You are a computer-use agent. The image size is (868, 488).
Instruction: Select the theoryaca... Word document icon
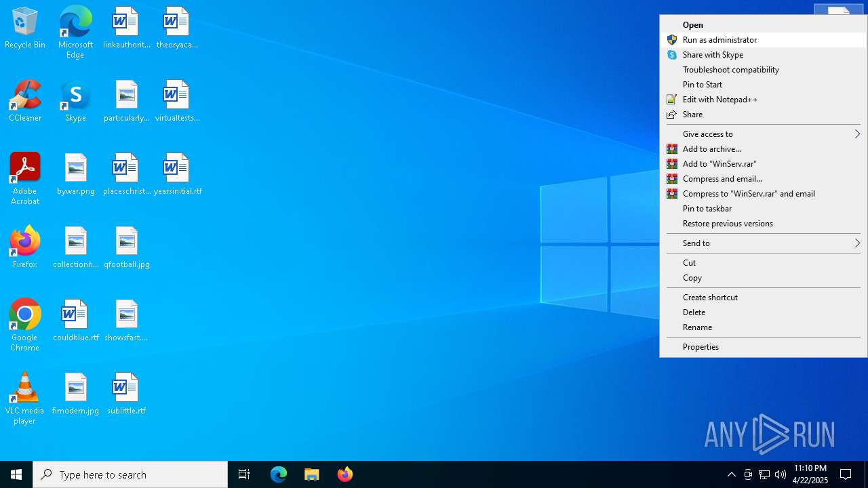(177, 28)
